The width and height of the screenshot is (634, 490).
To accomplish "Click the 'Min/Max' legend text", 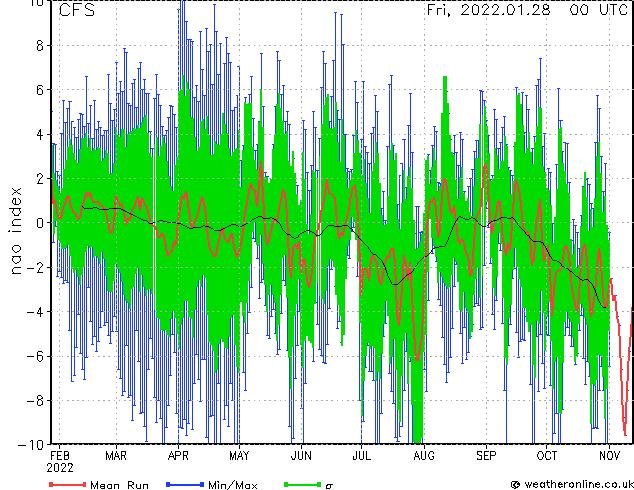I will 232,485.
